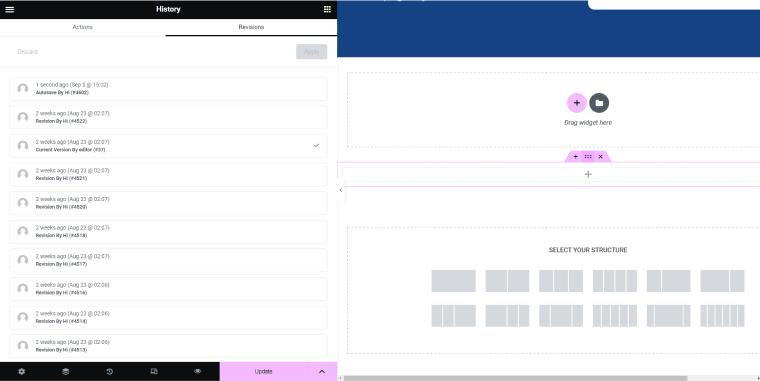The height and width of the screenshot is (381, 760).
Task: Open the widgets grid icon
Action: 327,9
